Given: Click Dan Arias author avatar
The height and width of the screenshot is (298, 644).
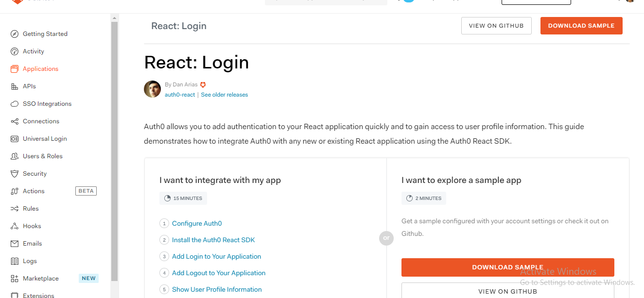Looking at the screenshot, I should (152, 89).
